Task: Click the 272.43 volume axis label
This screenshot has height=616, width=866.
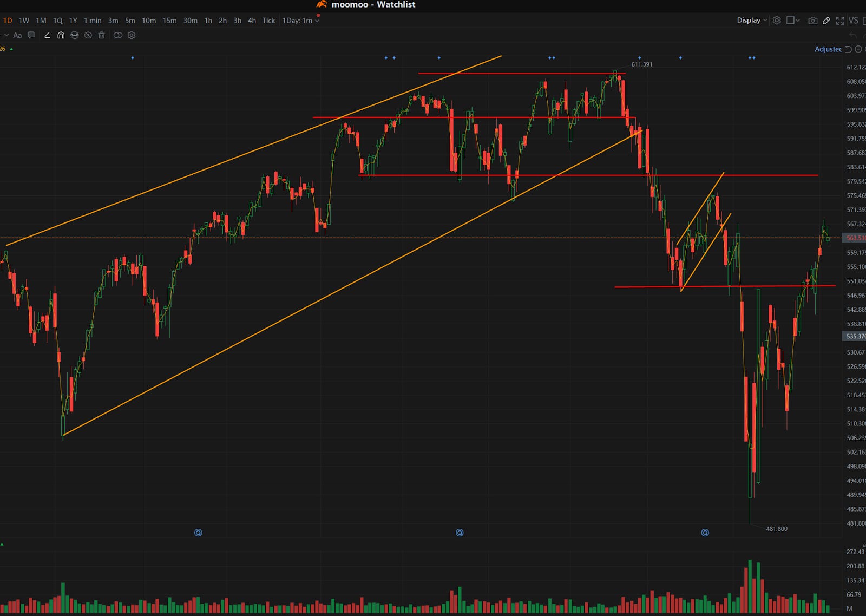Action: pyautogui.click(x=856, y=552)
